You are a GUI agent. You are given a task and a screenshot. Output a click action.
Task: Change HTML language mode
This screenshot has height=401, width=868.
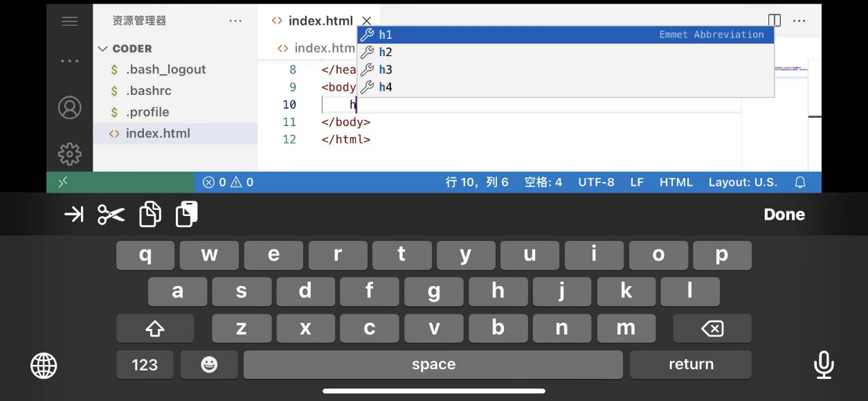point(676,182)
